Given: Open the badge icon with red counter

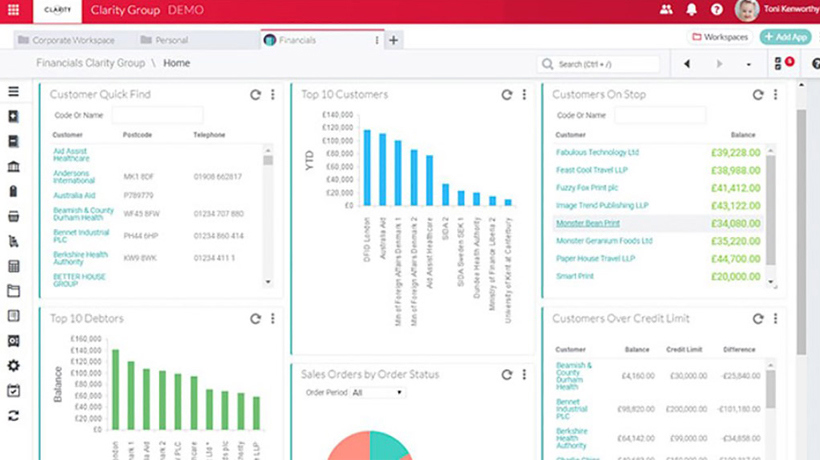Looking at the screenshot, I should tap(784, 63).
